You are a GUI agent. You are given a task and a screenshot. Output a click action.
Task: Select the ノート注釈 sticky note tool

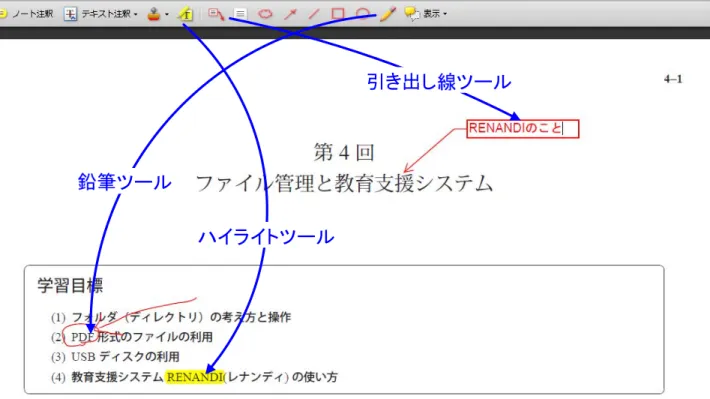(x=26, y=14)
